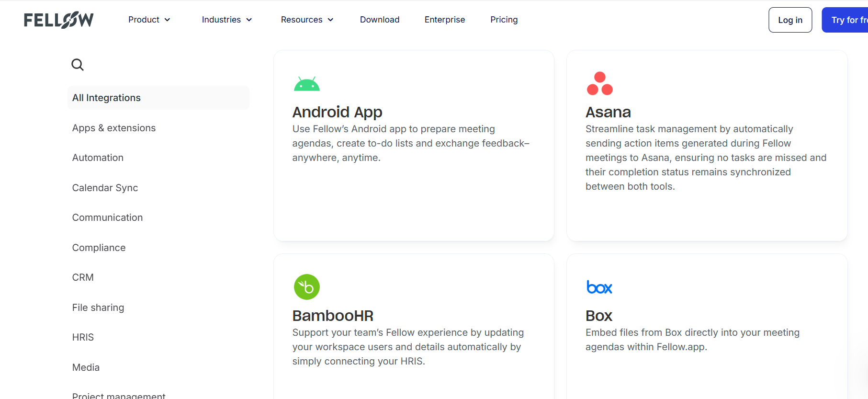The image size is (868, 399).
Task: Expand the Industries dropdown menu
Action: (227, 20)
